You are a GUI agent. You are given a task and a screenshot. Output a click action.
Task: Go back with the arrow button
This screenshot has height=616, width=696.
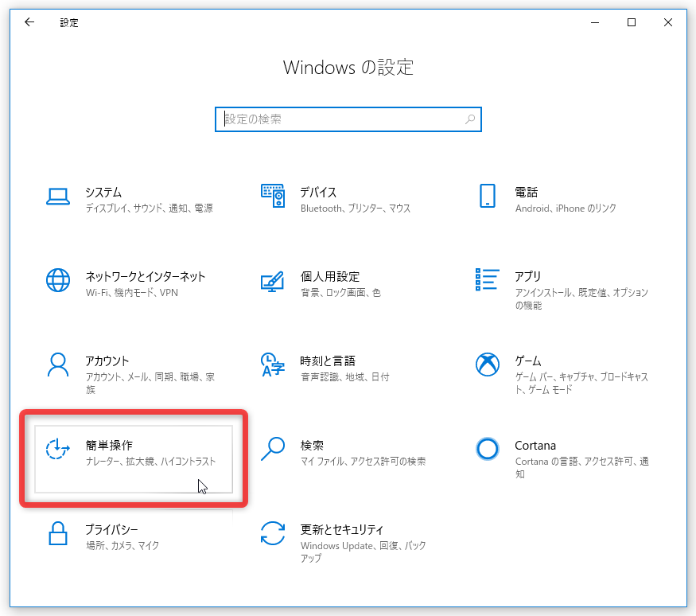[29, 22]
